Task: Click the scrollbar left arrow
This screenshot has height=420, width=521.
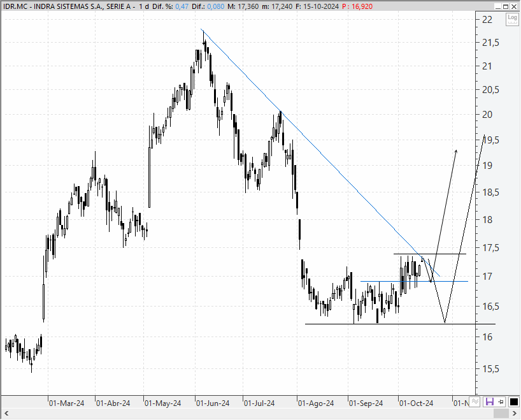Action: point(6,414)
